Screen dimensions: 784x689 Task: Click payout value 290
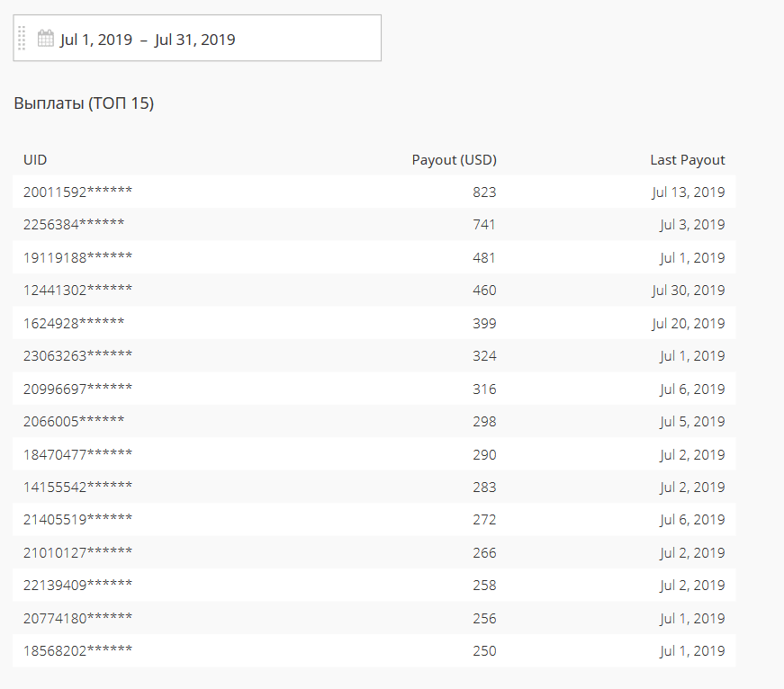click(x=484, y=454)
